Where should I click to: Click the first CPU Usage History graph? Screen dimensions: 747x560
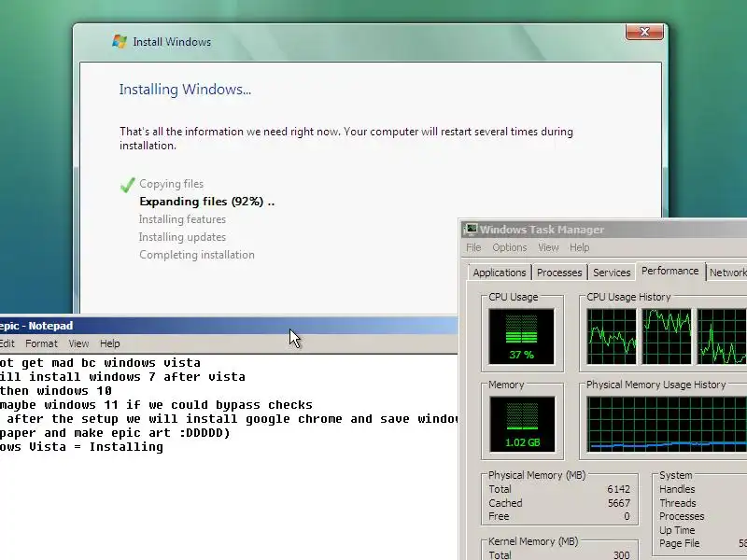tap(612, 336)
